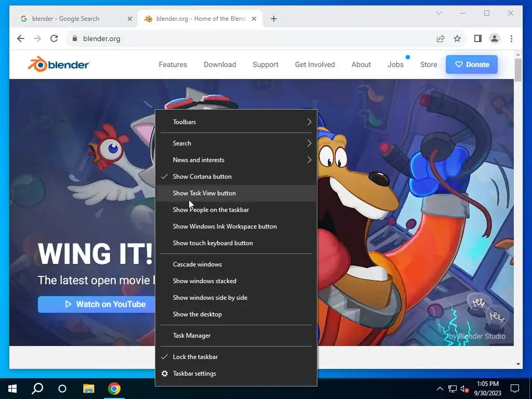Close the blender Google Search tab
The width and height of the screenshot is (532, 399).
(x=129, y=19)
